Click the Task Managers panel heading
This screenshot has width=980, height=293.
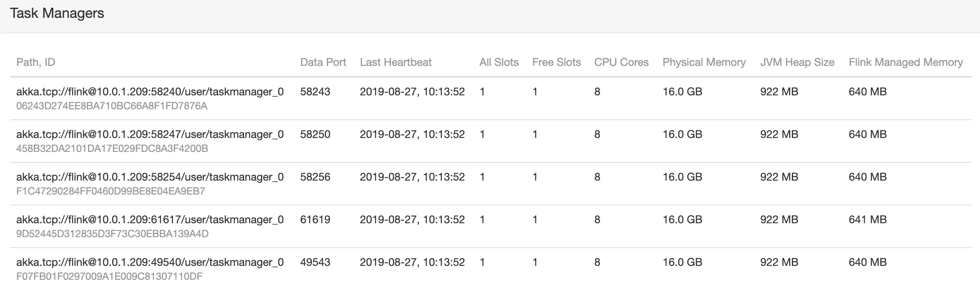tap(57, 14)
